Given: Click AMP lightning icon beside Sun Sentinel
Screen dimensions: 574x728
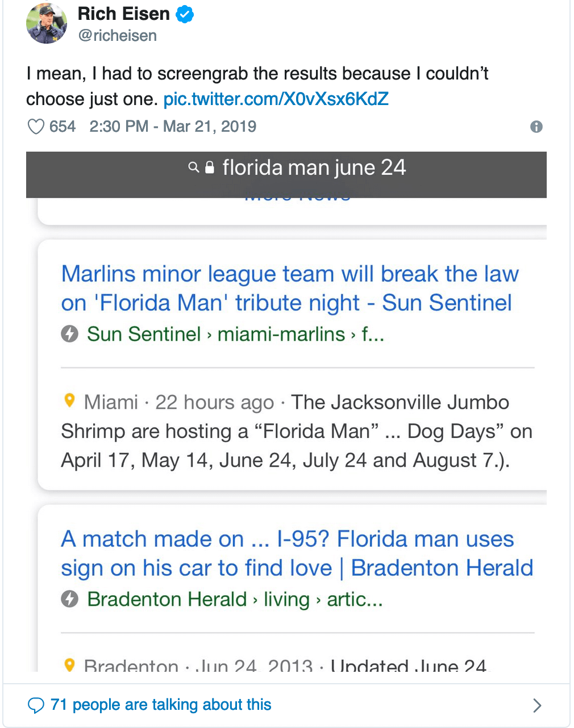Looking at the screenshot, I should tap(70, 334).
